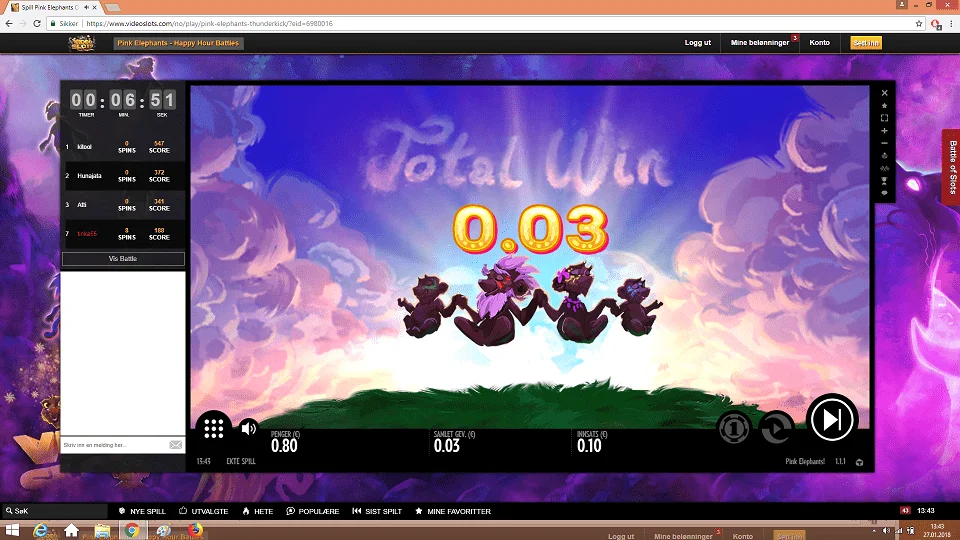Screen dimensions: 960x540
Task: Close the game panel with the X
Action: 884,93
